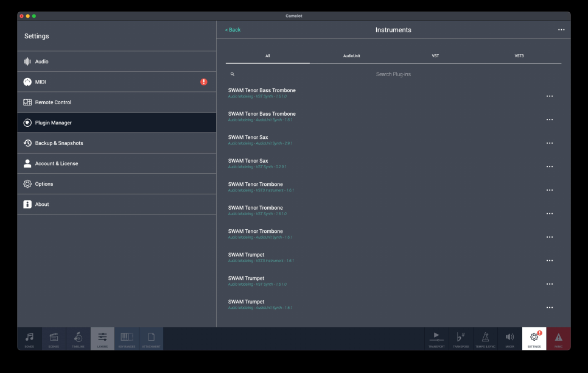Screen dimensions: 588x373
Task: Open the Transport controls
Action: point(436,339)
